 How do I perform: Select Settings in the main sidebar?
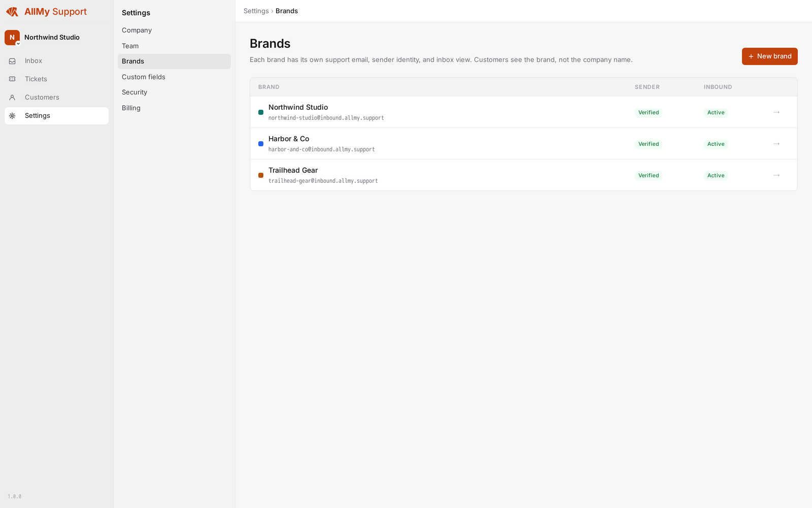[x=56, y=116]
